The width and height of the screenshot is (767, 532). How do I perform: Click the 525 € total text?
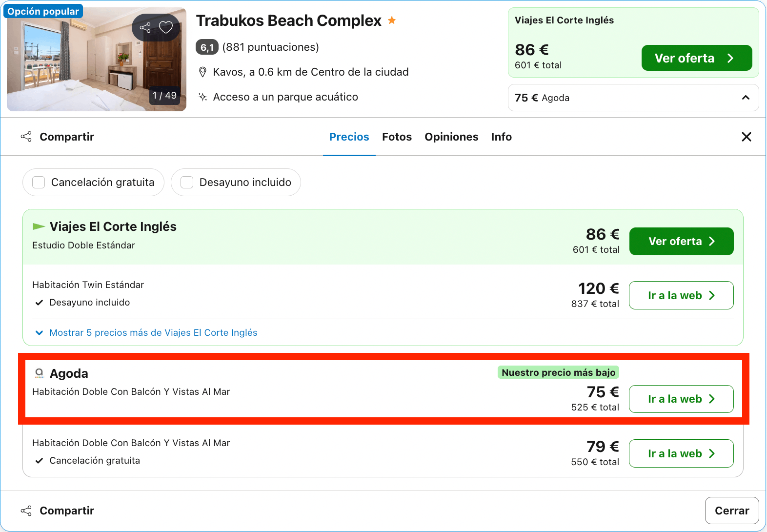595,407
